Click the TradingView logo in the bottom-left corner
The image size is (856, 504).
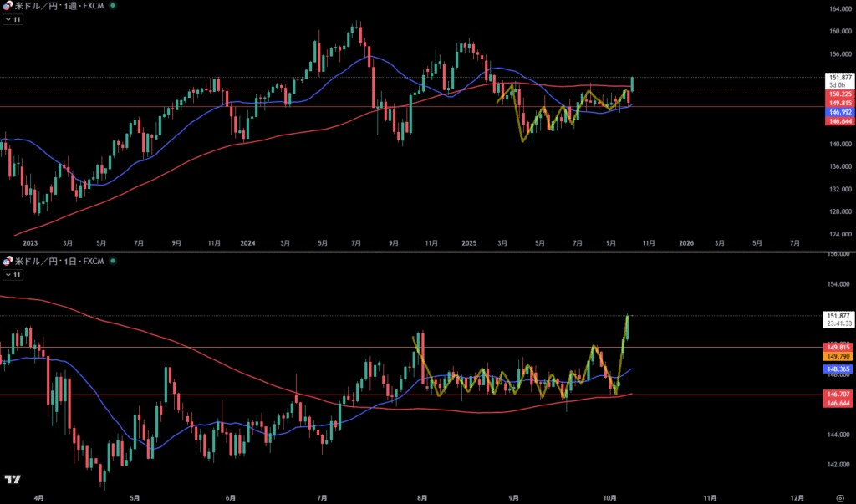point(12,480)
